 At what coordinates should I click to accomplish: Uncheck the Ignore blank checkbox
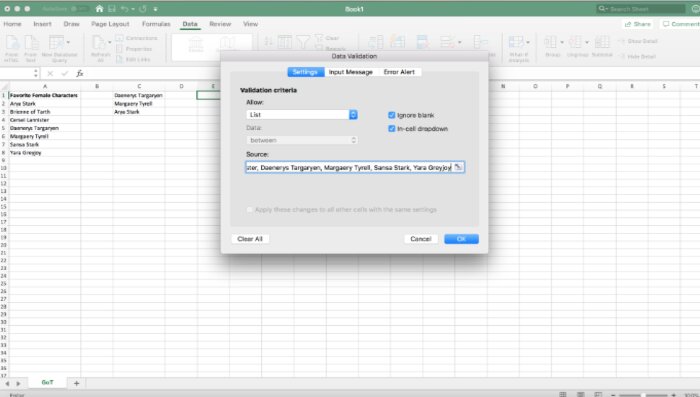[392, 115]
